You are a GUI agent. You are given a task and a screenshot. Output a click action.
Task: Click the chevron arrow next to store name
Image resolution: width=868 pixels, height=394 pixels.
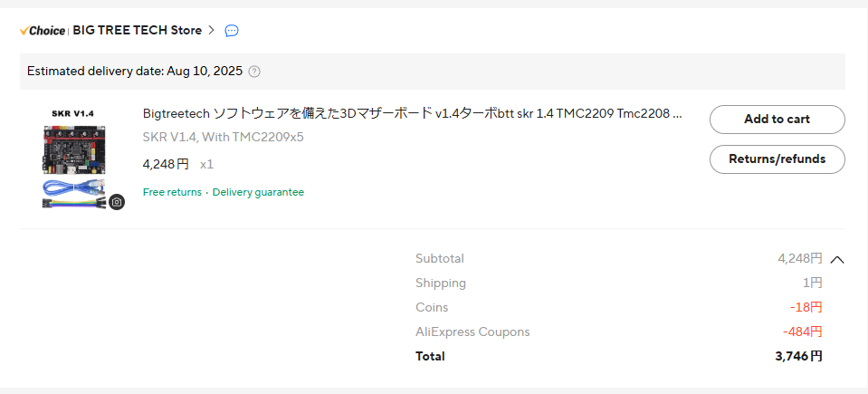[211, 30]
